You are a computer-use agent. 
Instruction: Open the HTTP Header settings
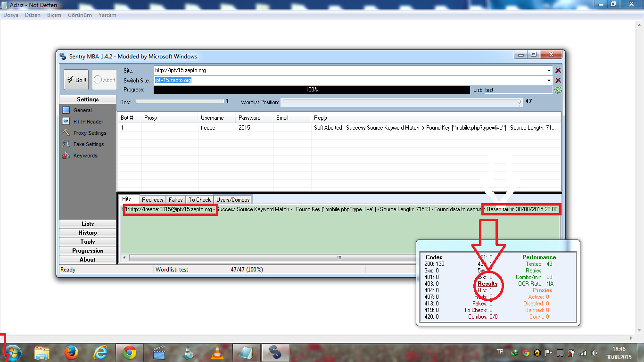point(88,122)
